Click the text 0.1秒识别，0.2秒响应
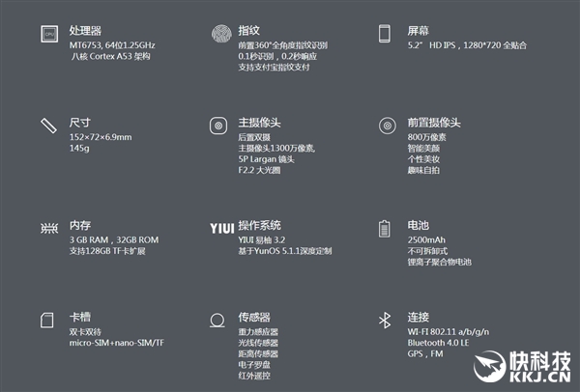580x392 pixels. click(277, 56)
